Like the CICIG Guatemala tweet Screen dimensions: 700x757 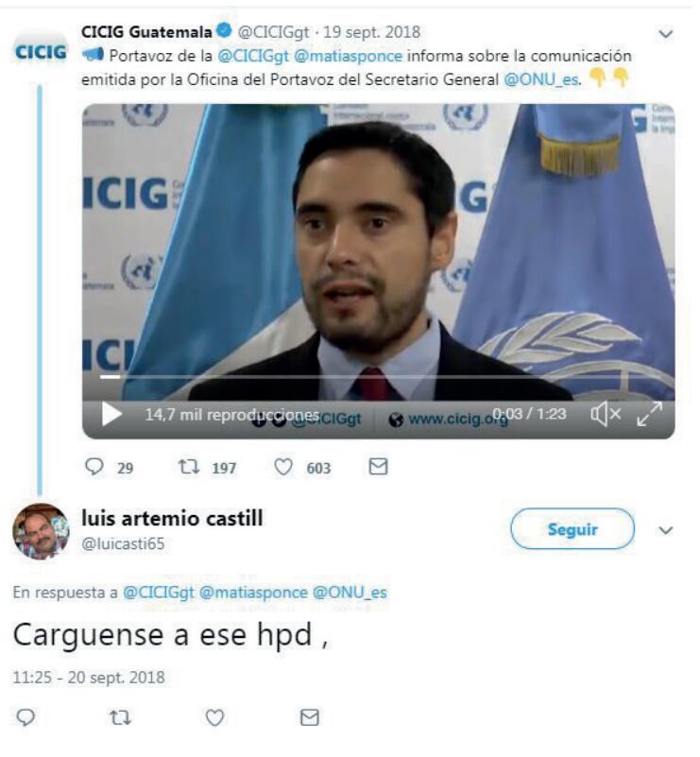(283, 467)
